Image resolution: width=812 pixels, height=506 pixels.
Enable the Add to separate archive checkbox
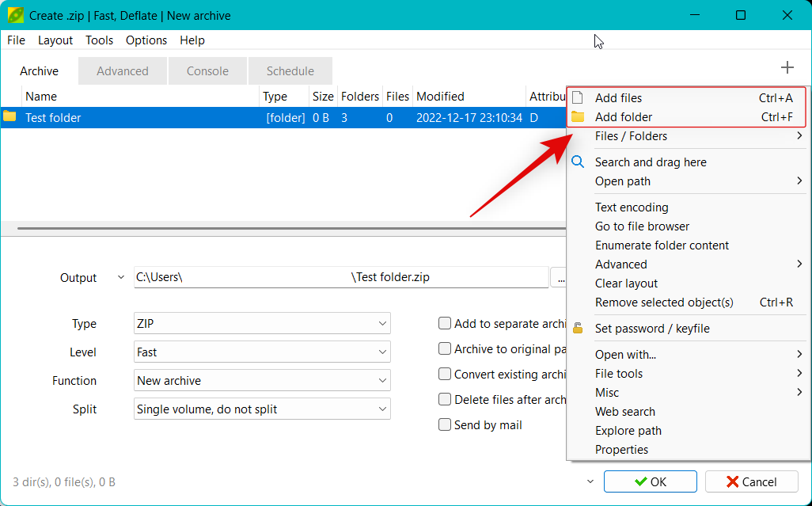445,323
